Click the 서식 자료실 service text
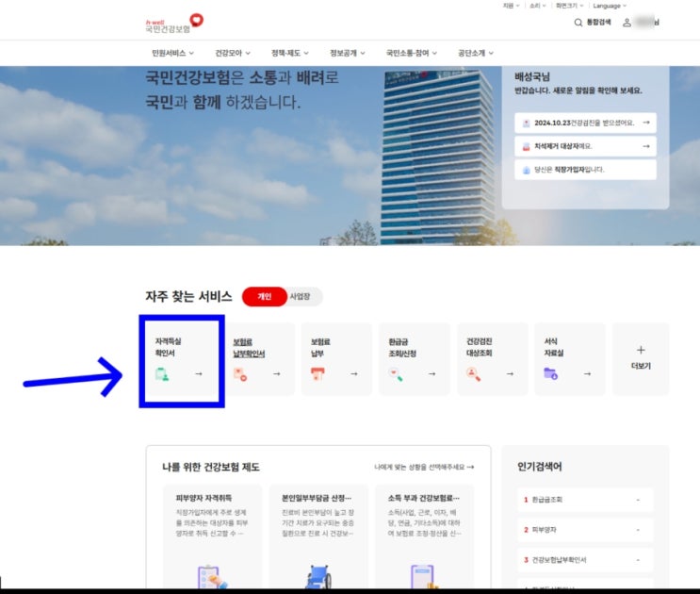Screen dimensions: 700x594 [x=554, y=347]
